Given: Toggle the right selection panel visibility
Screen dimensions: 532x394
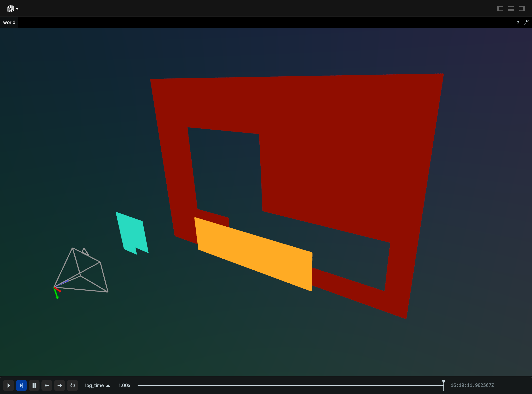Looking at the screenshot, I should pyautogui.click(x=522, y=8).
